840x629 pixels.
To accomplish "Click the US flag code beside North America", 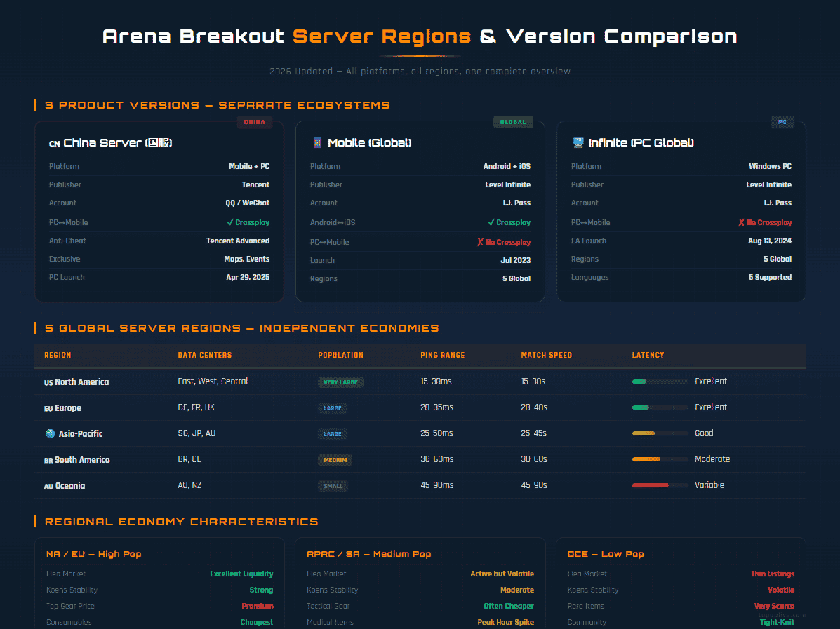I will click(x=48, y=383).
